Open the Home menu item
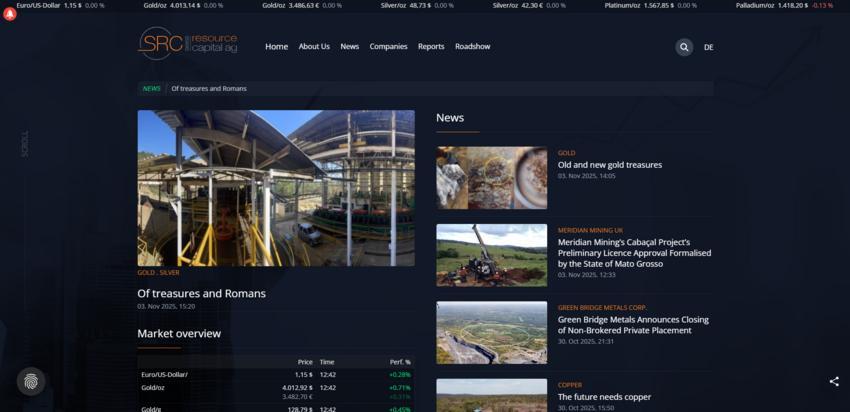This screenshot has height=412, width=850. click(276, 47)
